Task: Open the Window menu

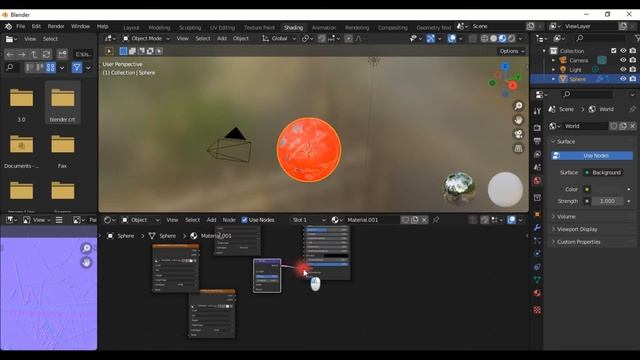Action: click(80, 27)
